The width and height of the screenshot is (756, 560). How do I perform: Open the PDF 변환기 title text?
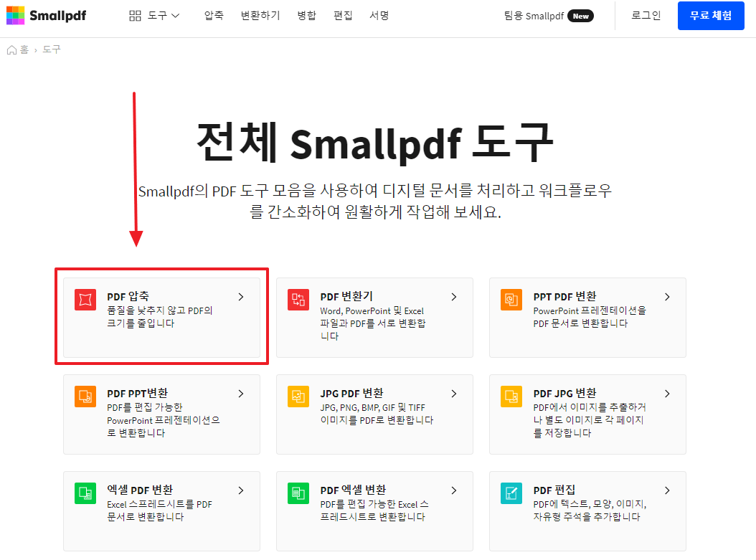point(346,296)
